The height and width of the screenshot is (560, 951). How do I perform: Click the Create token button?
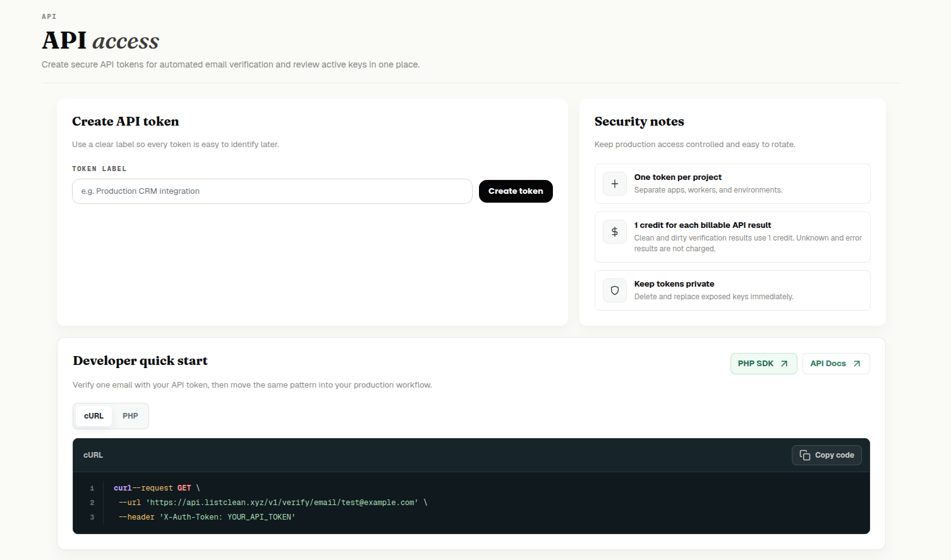[516, 191]
